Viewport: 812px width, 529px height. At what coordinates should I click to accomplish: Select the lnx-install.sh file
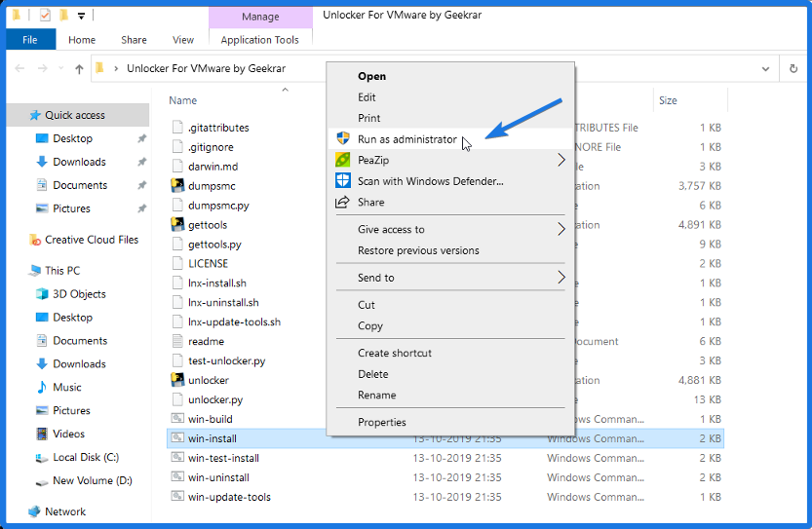click(x=217, y=283)
